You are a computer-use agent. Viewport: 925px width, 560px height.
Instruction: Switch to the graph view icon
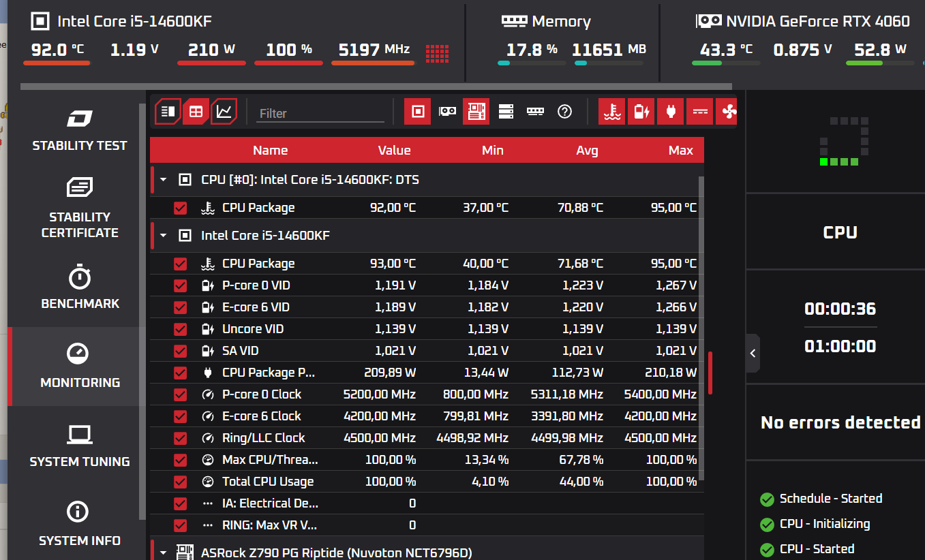point(224,112)
